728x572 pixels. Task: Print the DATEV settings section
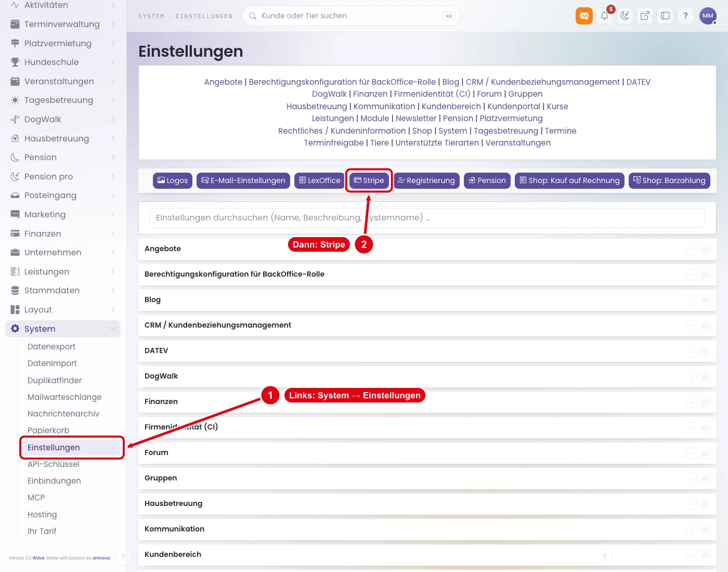click(x=705, y=351)
